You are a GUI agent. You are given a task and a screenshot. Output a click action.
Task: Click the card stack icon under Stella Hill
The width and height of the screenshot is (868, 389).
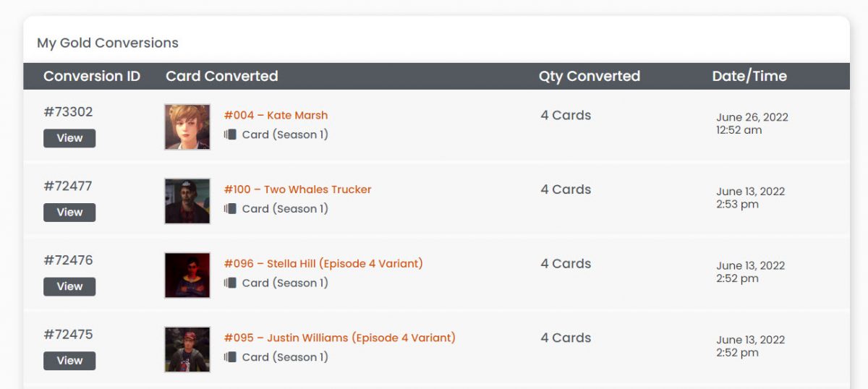[x=230, y=283]
